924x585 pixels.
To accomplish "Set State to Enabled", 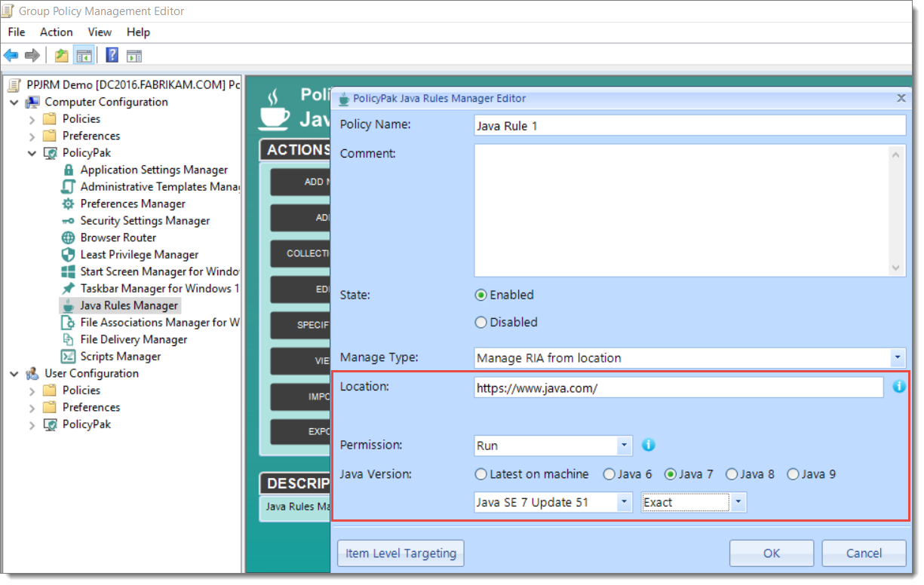I will 481,295.
